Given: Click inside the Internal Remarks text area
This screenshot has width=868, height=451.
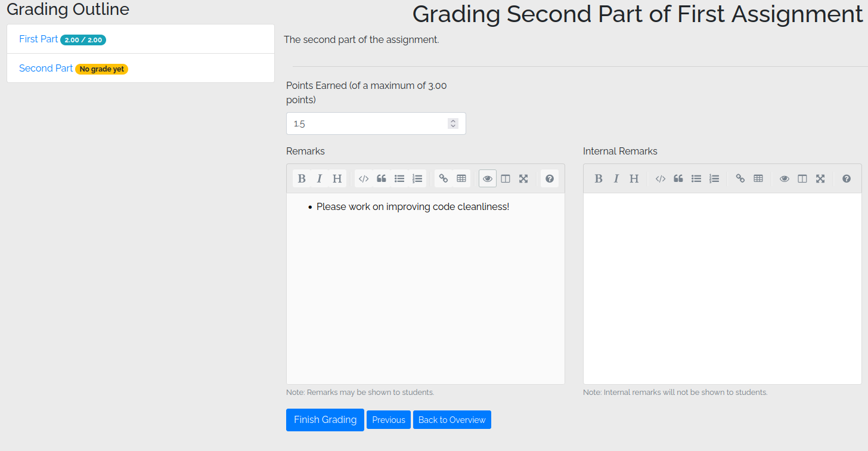Looking at the screenshot, I should [x=723, y=289].
